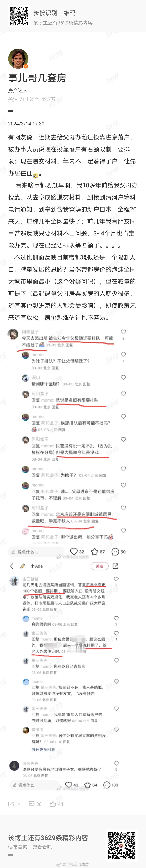146x868 pixels.
Task: Like 阿和盒子's first comment with the heart icon
Action: pos(123,332)
